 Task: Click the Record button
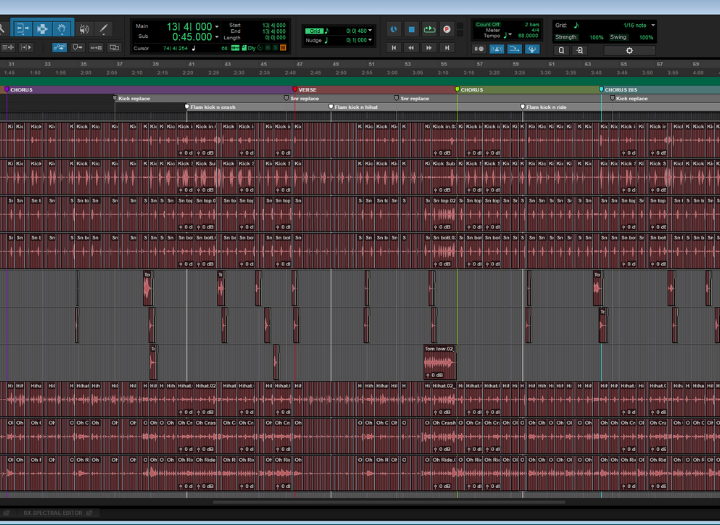pyautogui.click(x=446, y=30)
